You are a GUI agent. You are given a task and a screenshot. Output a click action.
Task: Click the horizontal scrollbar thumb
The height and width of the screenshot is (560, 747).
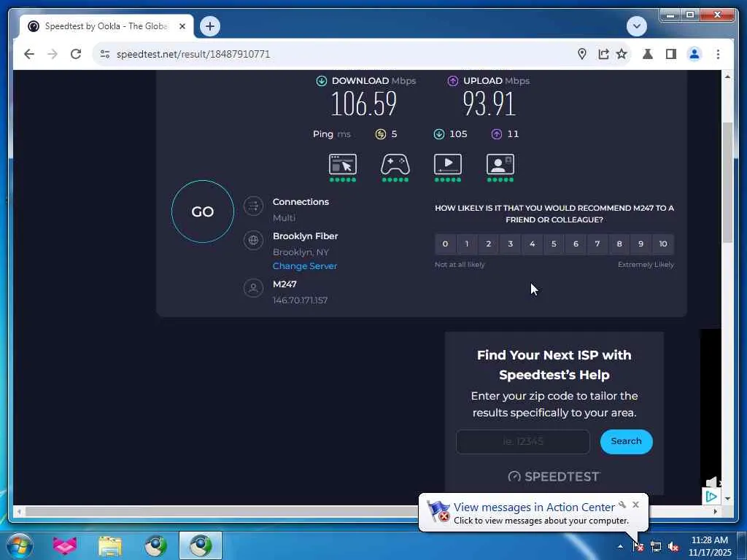222,511
